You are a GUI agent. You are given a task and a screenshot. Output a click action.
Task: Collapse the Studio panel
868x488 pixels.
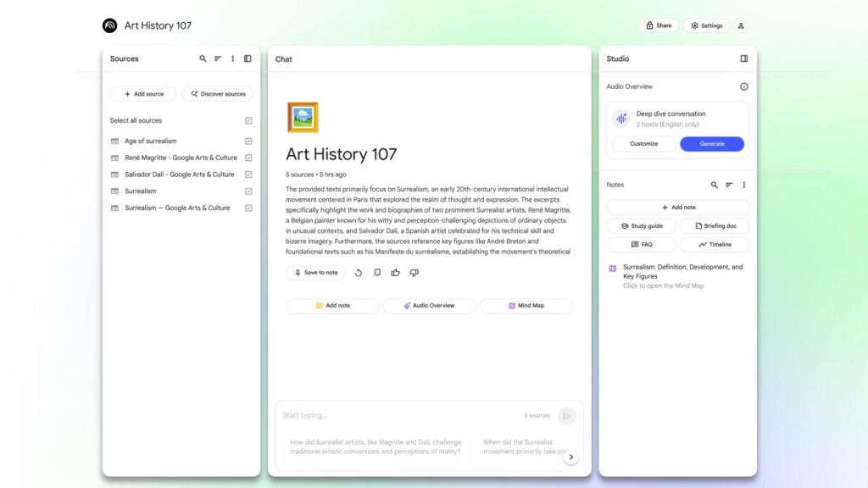click(744, 58)
